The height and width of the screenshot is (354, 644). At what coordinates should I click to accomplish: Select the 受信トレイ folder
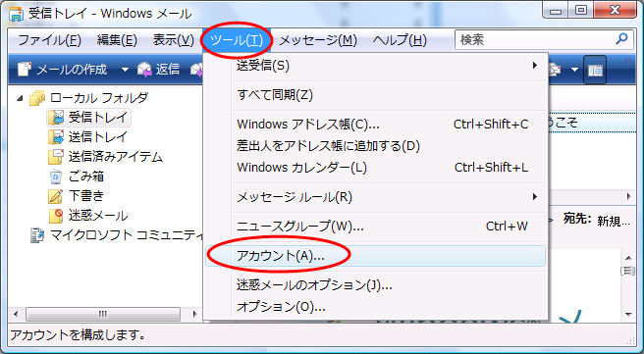point(89,118)
